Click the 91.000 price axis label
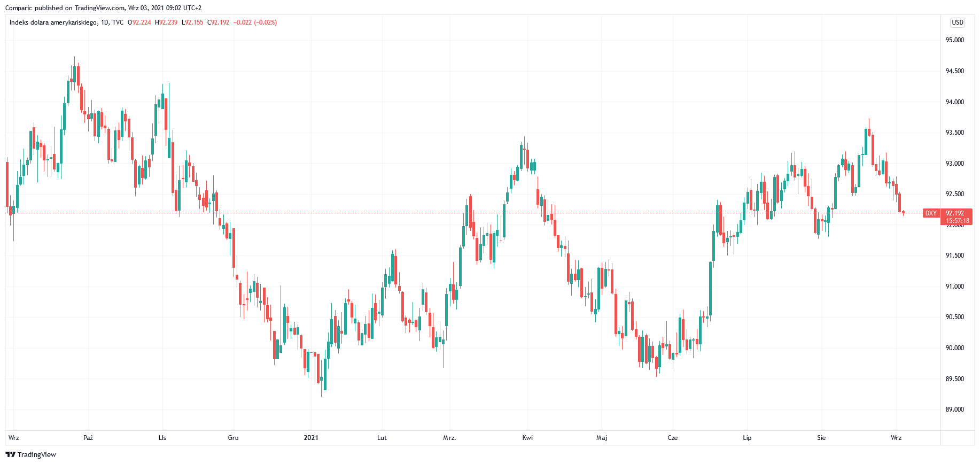Image resolution: width=980 pixels, height=464 pixels. (955, 287)
